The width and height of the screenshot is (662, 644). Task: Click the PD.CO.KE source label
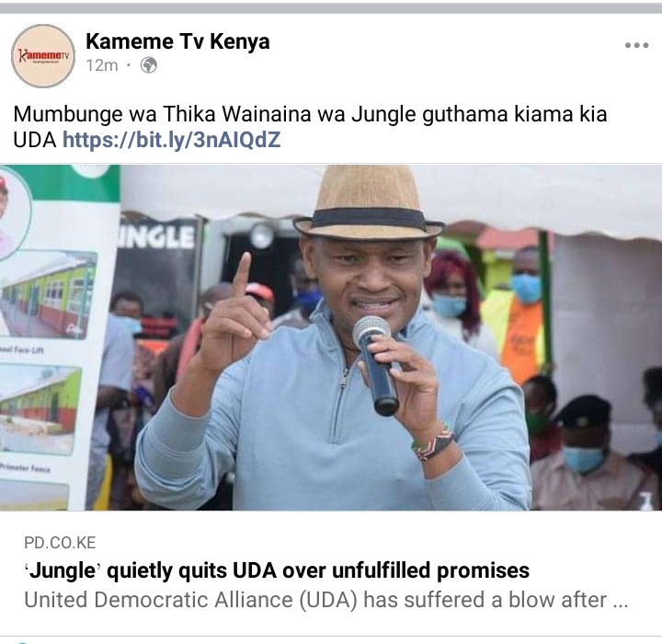(60, 543)
